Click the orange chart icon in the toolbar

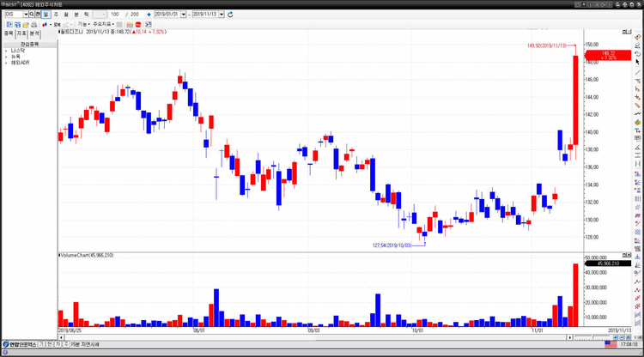pyautogui.click(x=130, y=25)
